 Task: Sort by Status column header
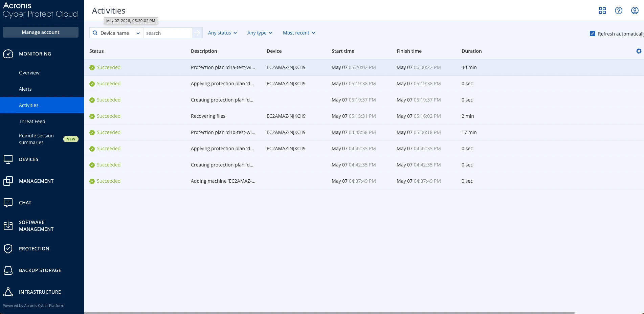tap(96, 51)
